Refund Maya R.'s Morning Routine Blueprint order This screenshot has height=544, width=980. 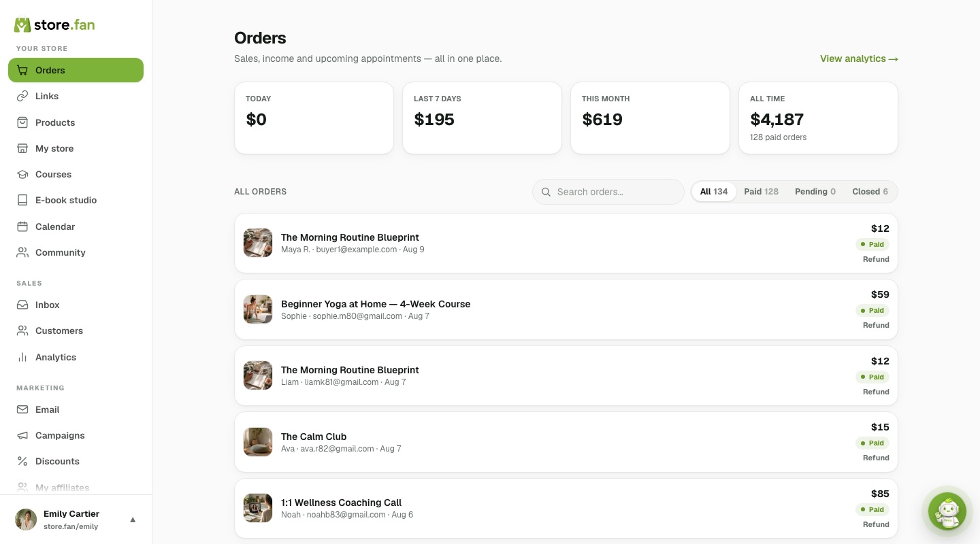click(x=876, y=259)
